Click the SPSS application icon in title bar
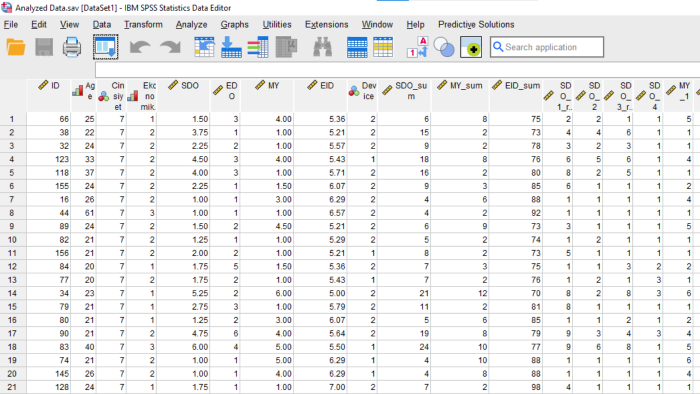700x394 pixels. pyautogui.click(x=6, y=7)
